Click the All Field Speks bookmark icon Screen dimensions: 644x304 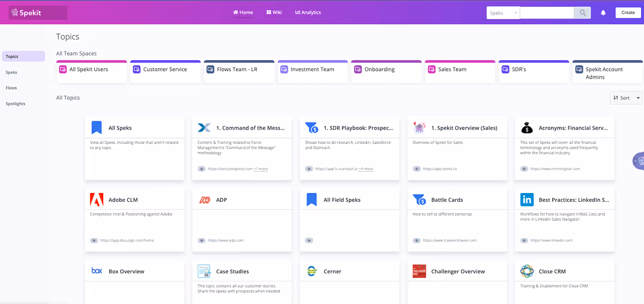point(312,199)
